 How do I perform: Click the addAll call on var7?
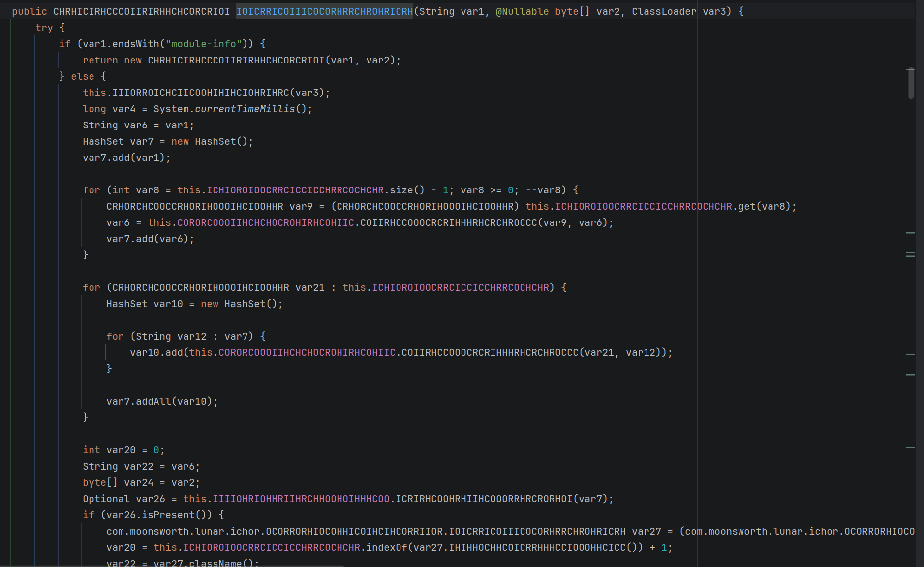(x=153, y=401)
